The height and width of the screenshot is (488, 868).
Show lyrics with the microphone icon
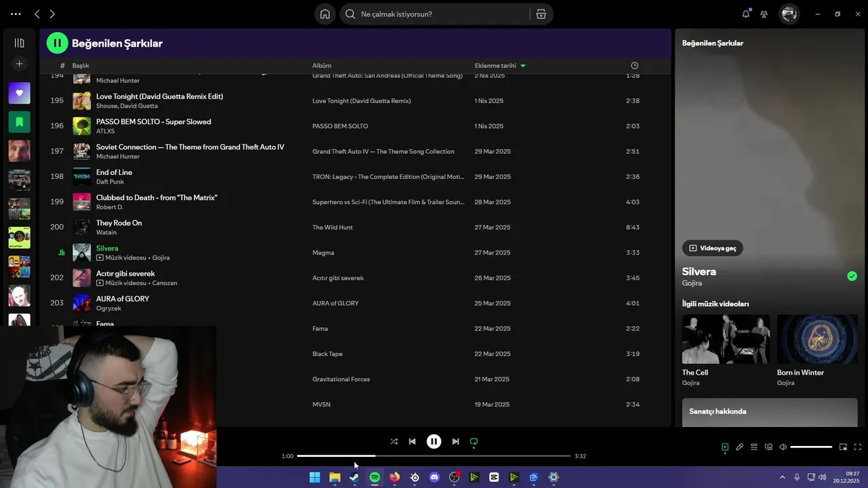click(740, 447)
